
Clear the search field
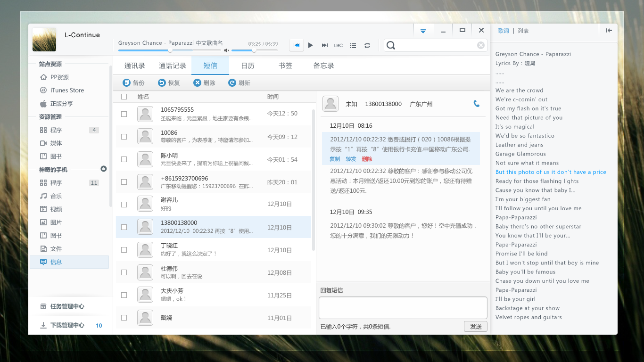click(x=481, y=45)
